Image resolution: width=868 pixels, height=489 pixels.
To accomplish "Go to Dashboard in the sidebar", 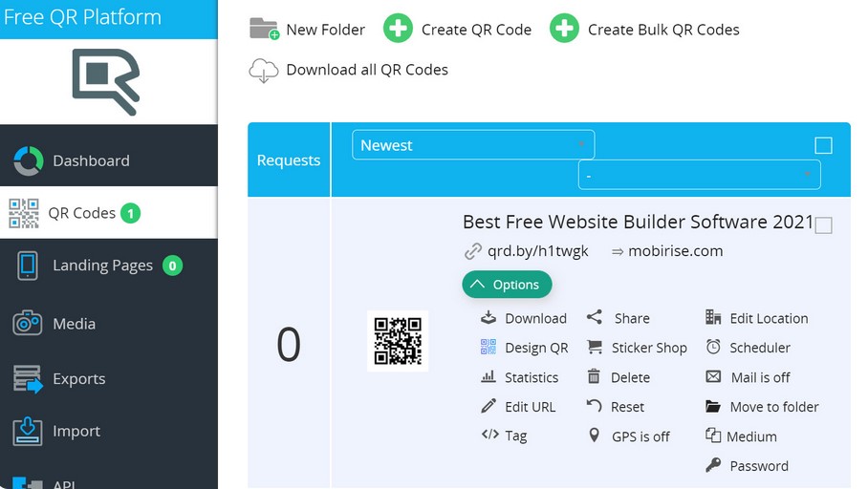I will click(91, 160).
